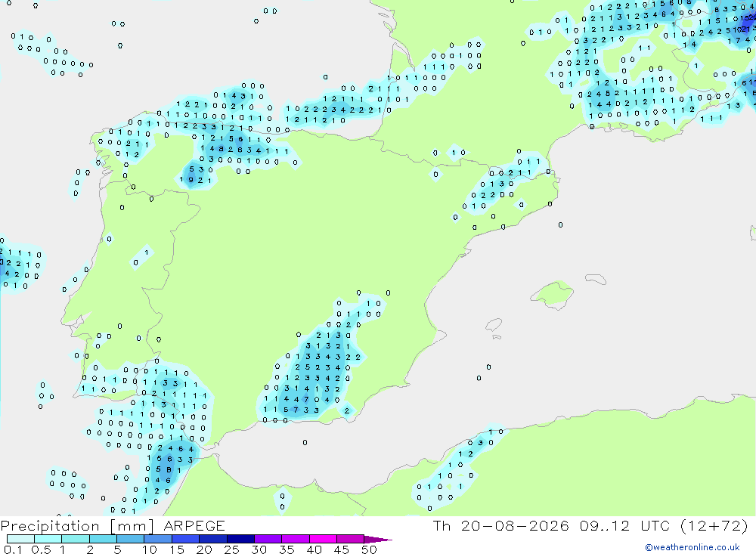Click the '45' legend scale label

pos(342,549)
